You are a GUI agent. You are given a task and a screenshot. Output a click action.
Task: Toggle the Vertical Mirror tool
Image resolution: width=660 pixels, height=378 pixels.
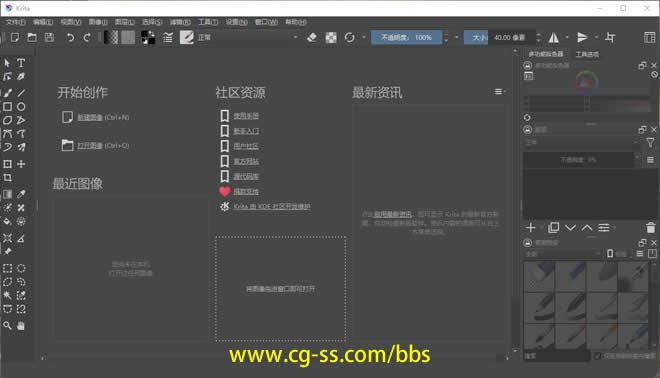(583, 37)
